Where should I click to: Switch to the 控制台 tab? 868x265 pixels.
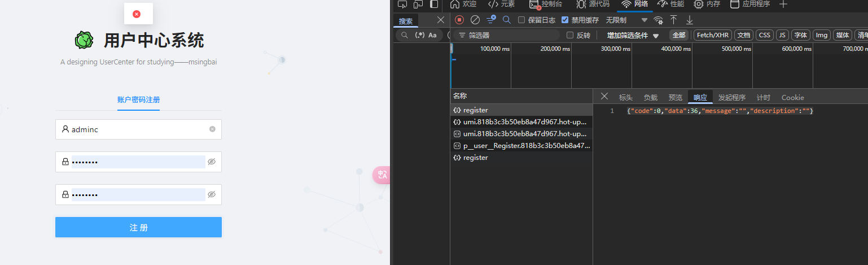[545, 5]
